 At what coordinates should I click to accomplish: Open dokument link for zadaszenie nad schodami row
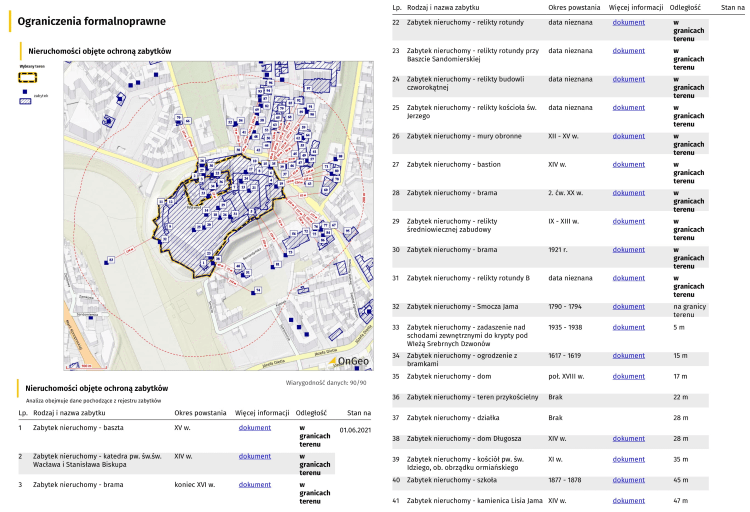pyautogui.click(x=629, y=327)
